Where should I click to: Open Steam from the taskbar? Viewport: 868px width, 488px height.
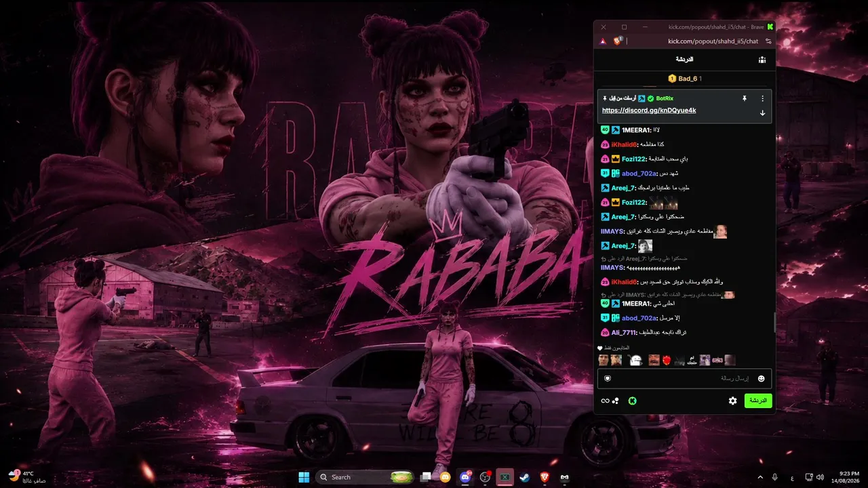point(525,477)
